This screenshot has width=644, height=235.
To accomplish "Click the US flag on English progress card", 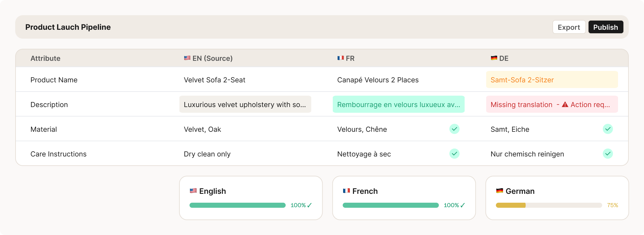I will (193, 191).
